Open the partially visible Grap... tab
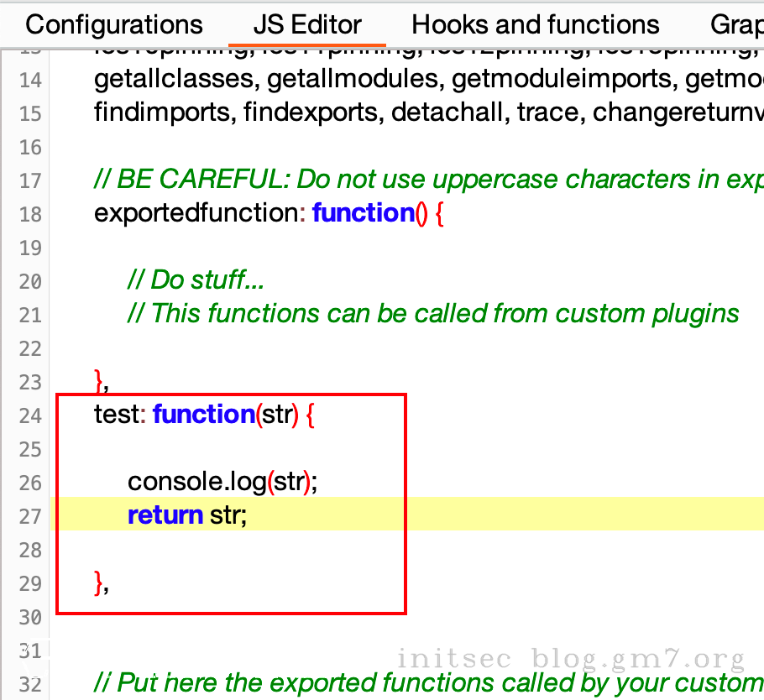This screenshot has width=764, height=700. 736,24
